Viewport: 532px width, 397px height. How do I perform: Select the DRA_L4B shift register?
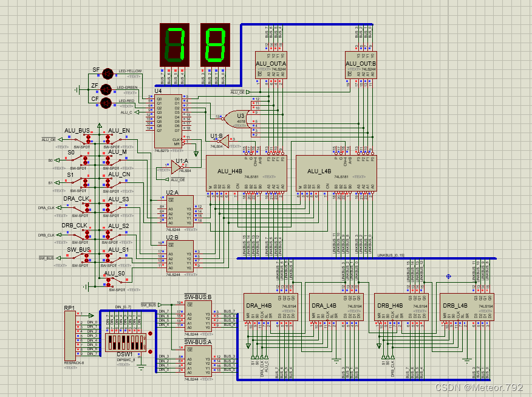pyautogui.click(x=336, y=307)
